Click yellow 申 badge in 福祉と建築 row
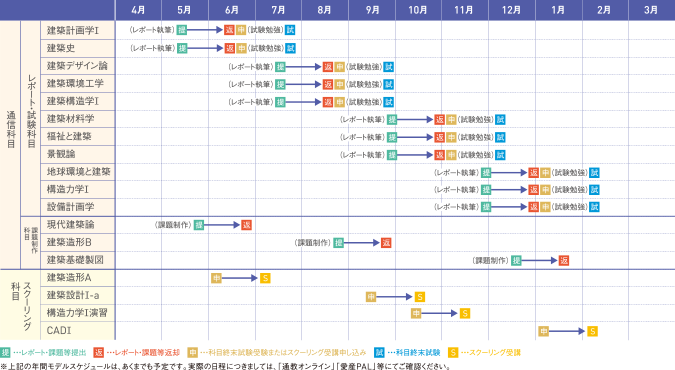The height and width of the screenshot is (370, 675). click(x=451, y=137)
